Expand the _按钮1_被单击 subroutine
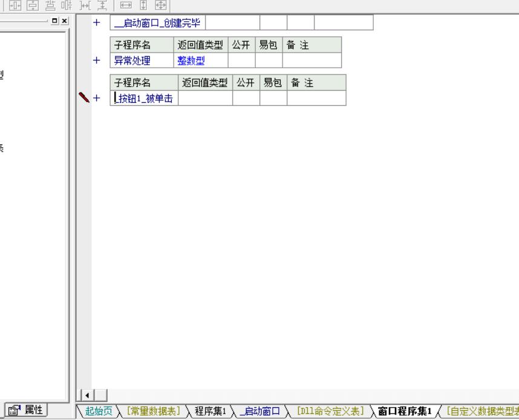 96,99
